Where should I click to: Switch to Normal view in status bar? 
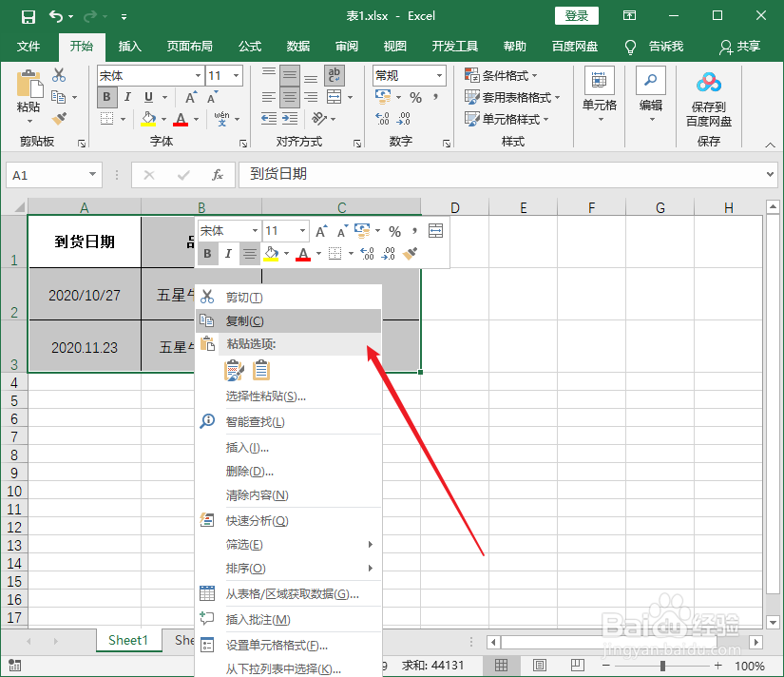click(501, 665)
